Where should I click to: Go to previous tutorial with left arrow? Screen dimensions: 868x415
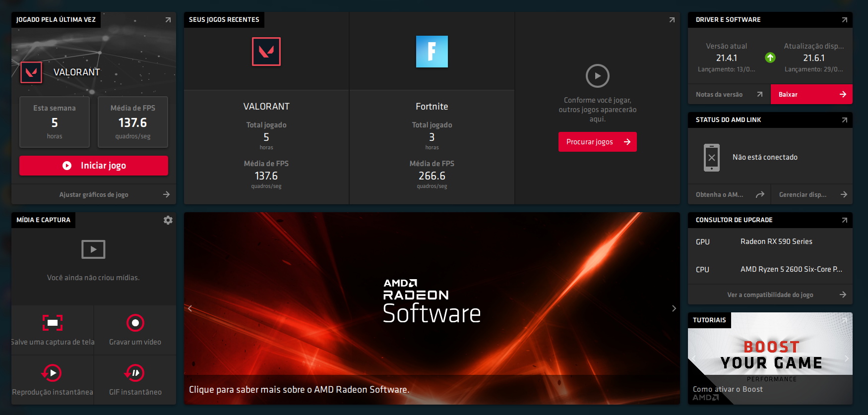694,358
